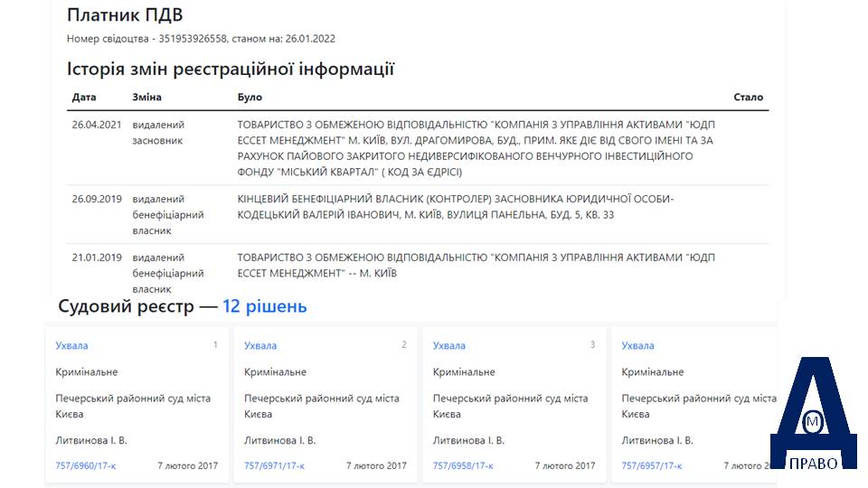Click the A-Право logo icon
The width and height of the screenshot is (868, 488).
[813, 413]
